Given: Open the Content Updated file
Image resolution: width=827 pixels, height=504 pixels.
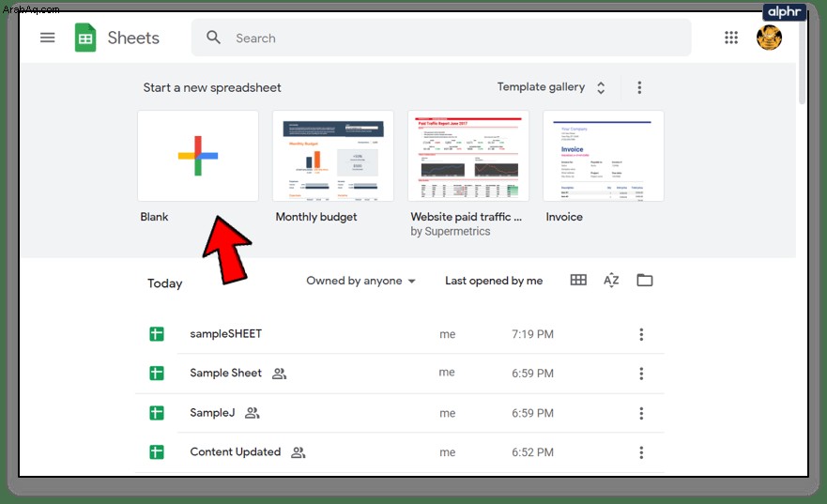Looking at the screenshot, I should tap(399, 451).
